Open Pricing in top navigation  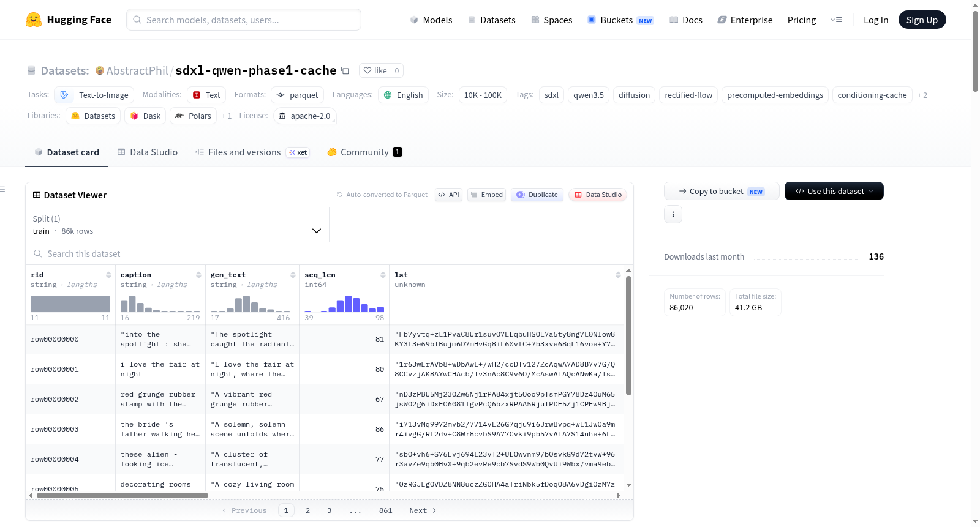(802, 20)
